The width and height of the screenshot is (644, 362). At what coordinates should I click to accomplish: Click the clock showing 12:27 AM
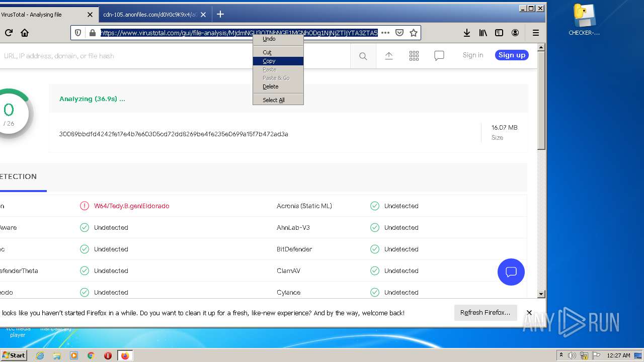(x=618, y=355)
